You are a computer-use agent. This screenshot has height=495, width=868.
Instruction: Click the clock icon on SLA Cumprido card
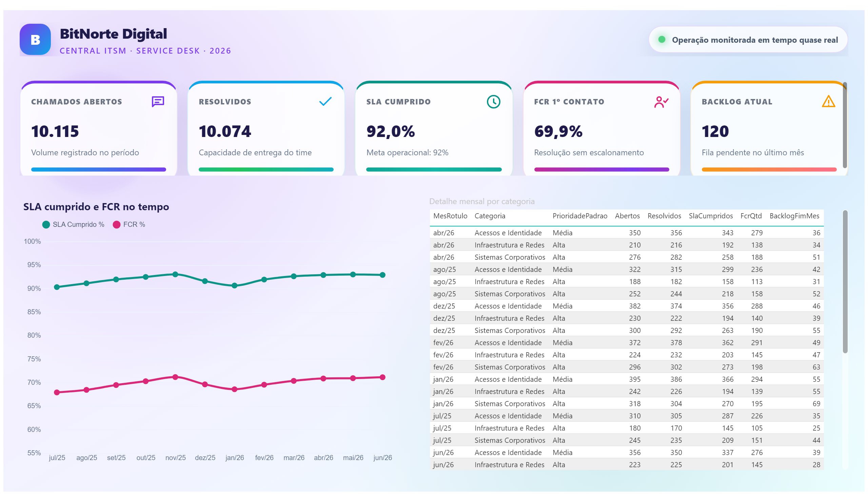493,102
